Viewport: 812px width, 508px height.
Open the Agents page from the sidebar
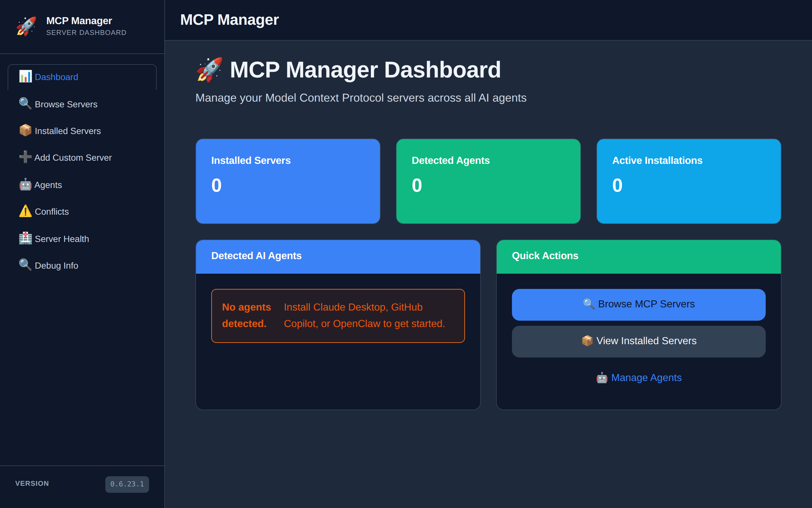(x=82, y=185)
